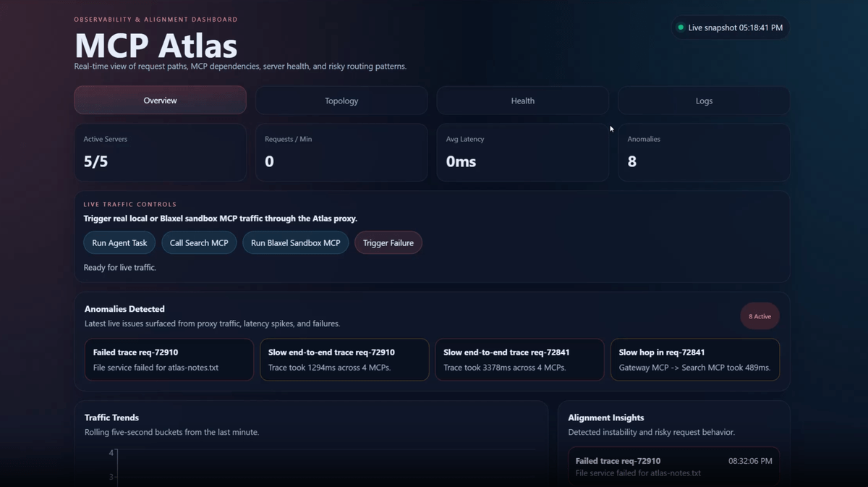Click the 'Ready for live traffic.' status text

[x=120, y=268]
